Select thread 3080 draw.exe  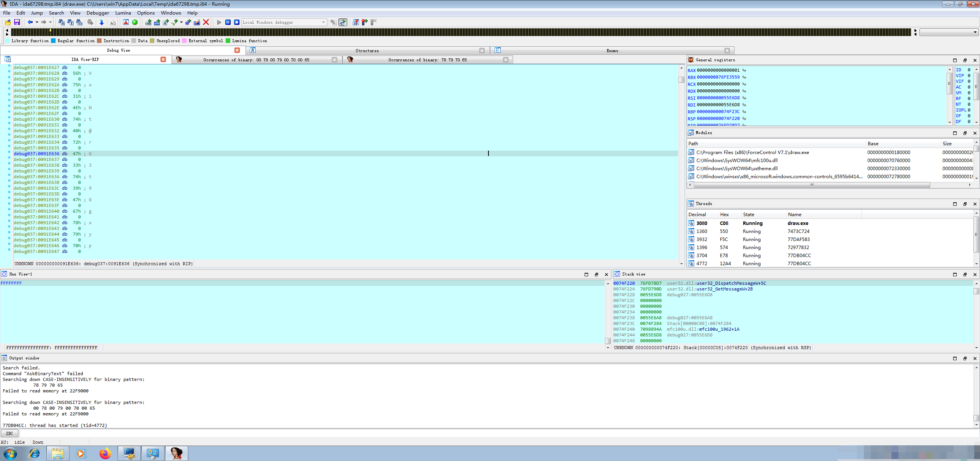pyautogui.click(x=829, y=223)
